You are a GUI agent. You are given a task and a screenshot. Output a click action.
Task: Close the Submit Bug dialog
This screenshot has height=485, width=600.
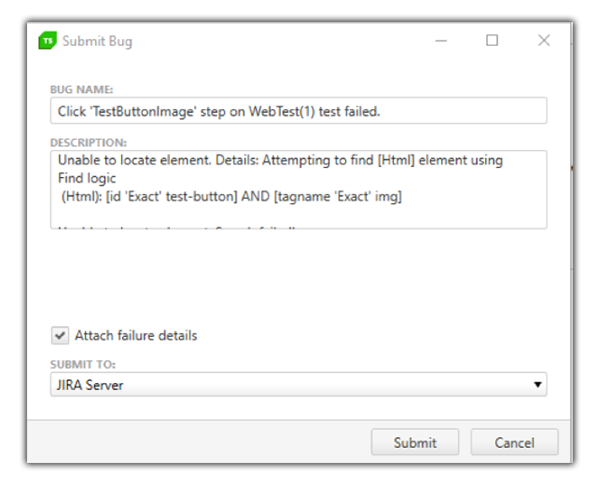click(544, 40)
